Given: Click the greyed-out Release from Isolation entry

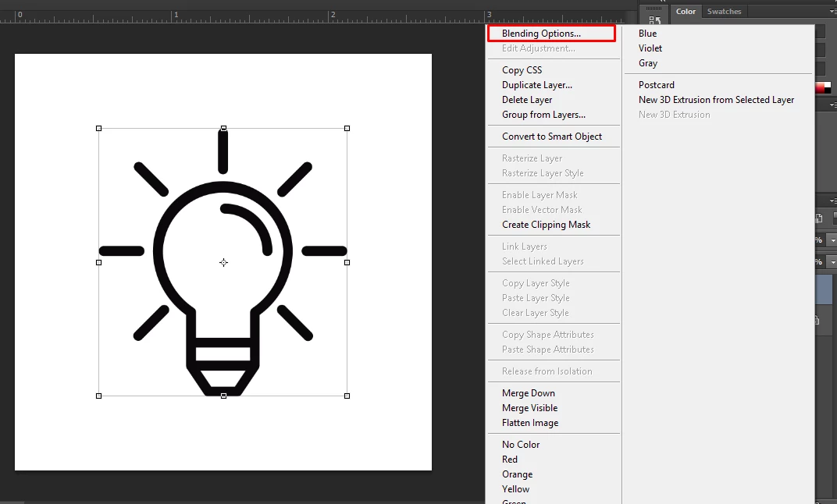Looking at the screenshot, I should point(547,371).
